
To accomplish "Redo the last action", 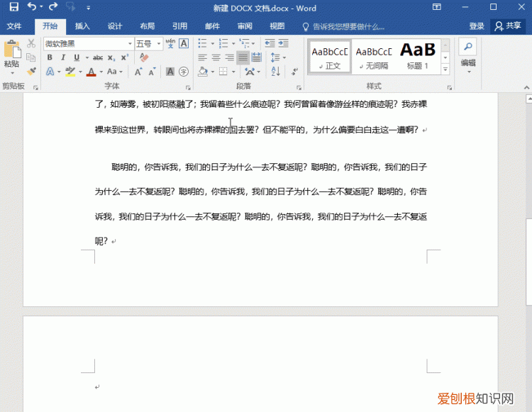I will pos(53,7).
